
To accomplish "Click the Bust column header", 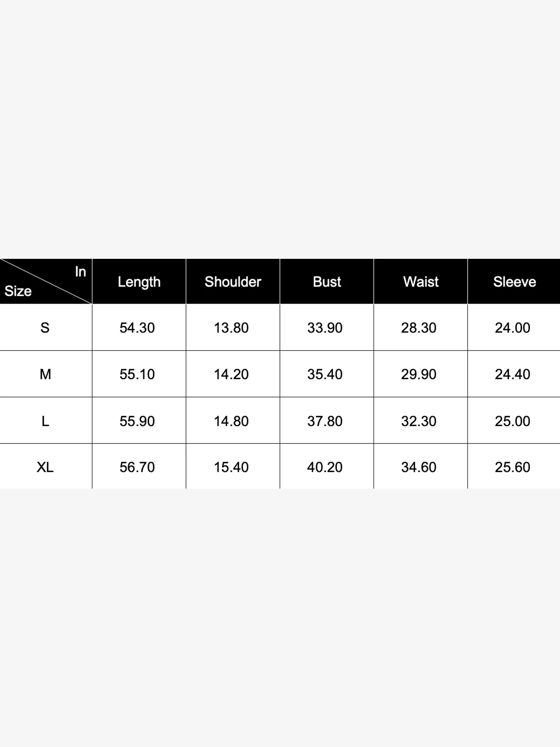I will point(327,282).
